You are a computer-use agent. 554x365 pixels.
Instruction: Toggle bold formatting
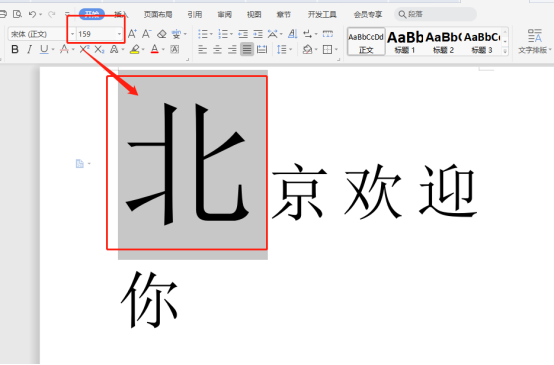coord(15,49)
